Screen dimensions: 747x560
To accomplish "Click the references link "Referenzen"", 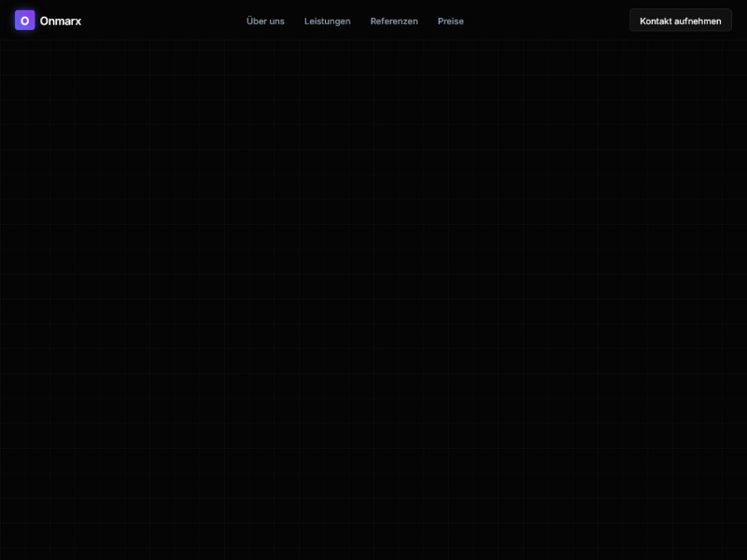I will click(394, 21).
